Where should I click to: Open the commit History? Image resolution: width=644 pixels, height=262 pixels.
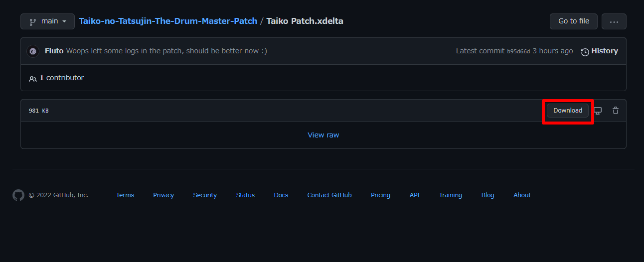tap(599, 51)
